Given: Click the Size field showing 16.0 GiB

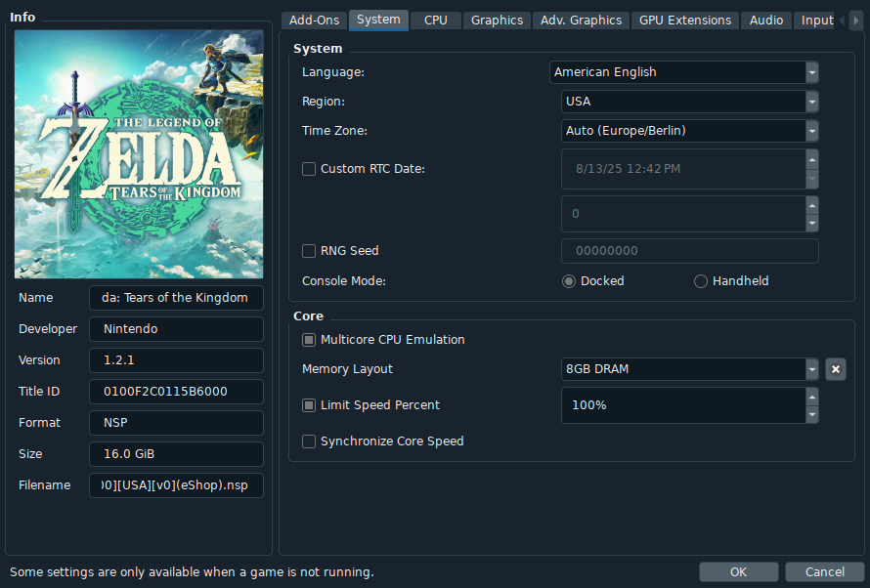Looking at the screenshot, I should [176, 454].
